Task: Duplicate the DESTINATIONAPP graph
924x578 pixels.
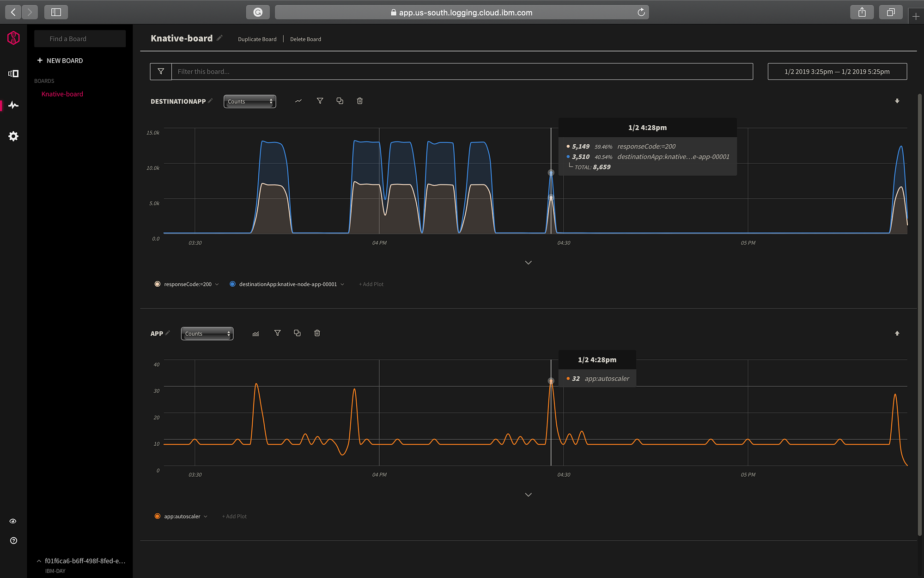Action: [340, 101]
